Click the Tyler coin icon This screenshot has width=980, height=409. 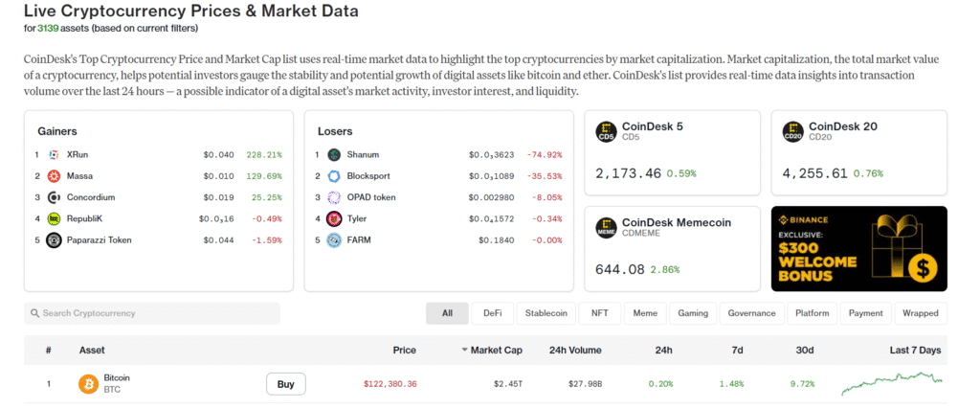(x=334, y=218)
